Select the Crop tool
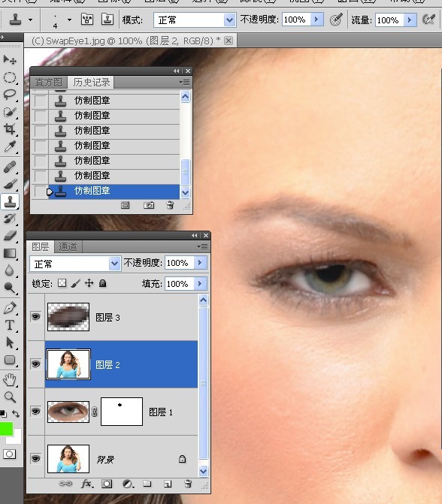The image size is (442, 504). point(10,129)
